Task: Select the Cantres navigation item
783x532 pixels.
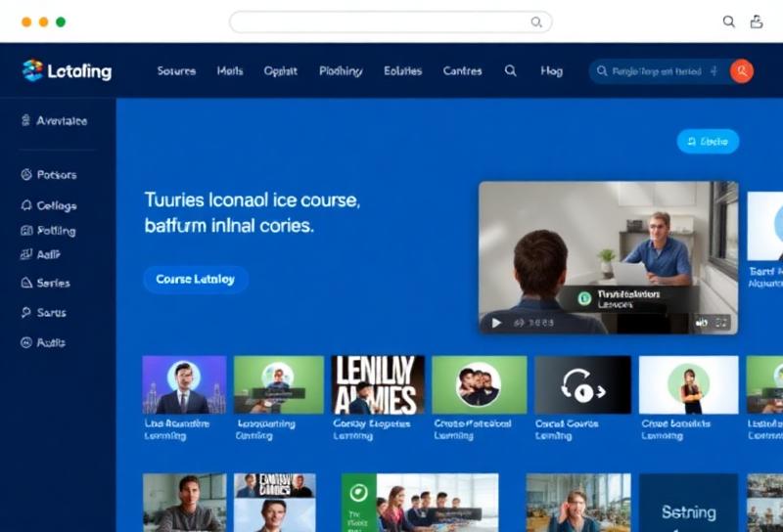Action: click(x=462, y=70)
